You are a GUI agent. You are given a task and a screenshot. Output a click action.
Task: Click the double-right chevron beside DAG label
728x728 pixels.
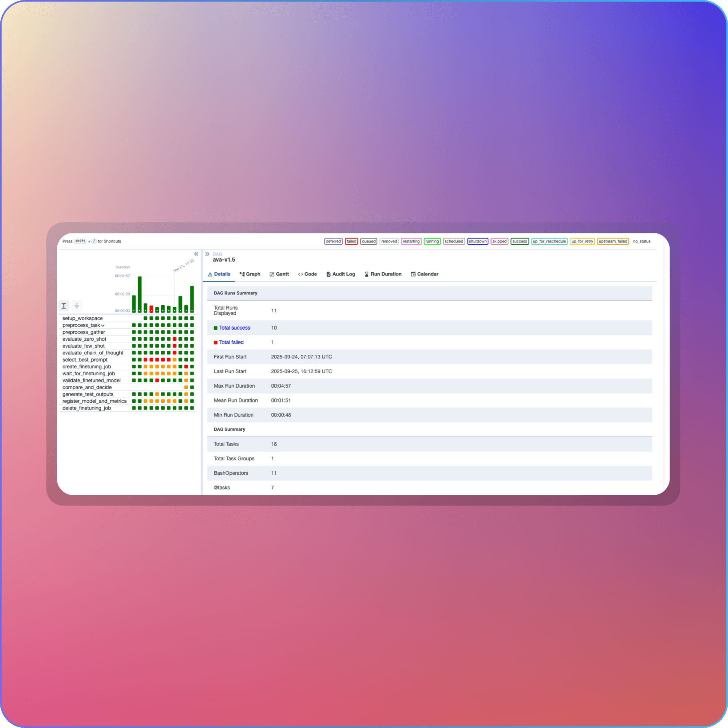(207, 254)
